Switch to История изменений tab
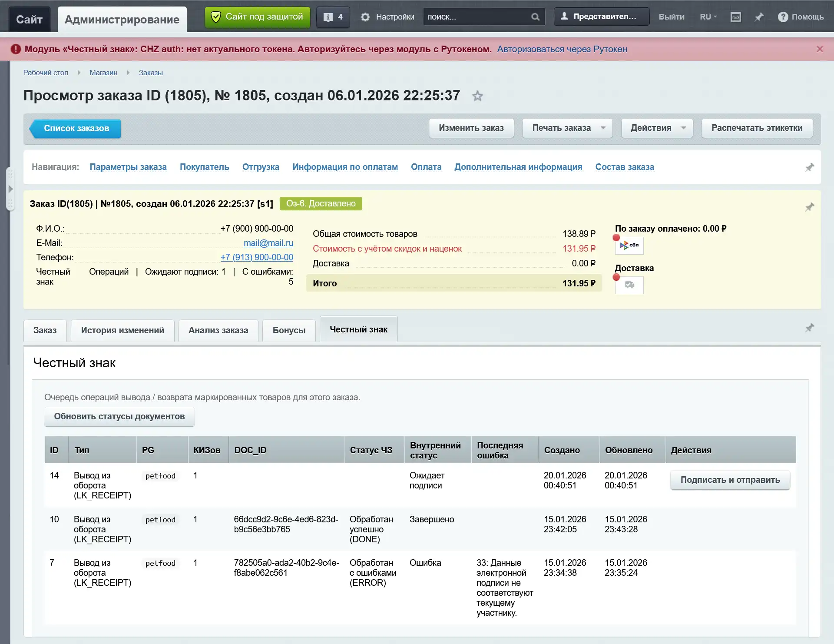The width and height of the screenshot is (834, 644). (122, 330)
